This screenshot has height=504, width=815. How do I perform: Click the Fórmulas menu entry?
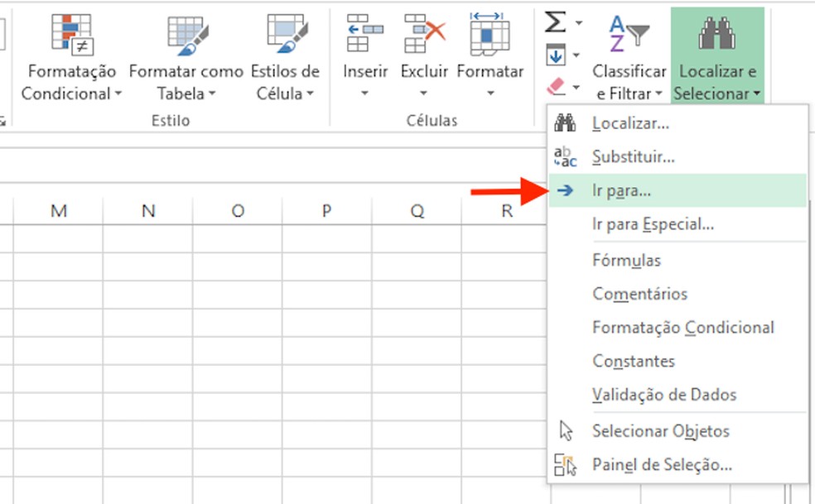coord(626,260)
